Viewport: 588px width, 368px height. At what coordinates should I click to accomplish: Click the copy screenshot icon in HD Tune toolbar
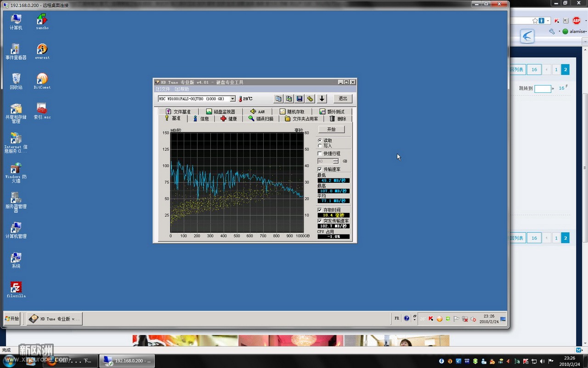289,98
